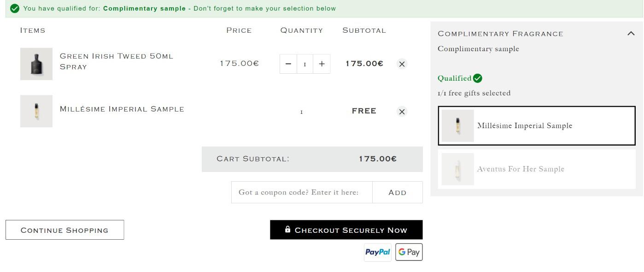The height and width of the screenshot is (272, 644).
Task: Select Aventus For Her Sample gift
Action: pos(537,169)
